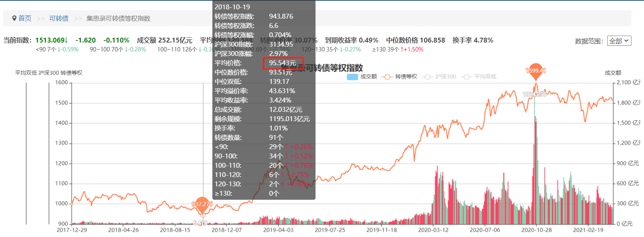
Task: Click the 1599.41 maximum value marker pin
Action: (x=536, y=71)
